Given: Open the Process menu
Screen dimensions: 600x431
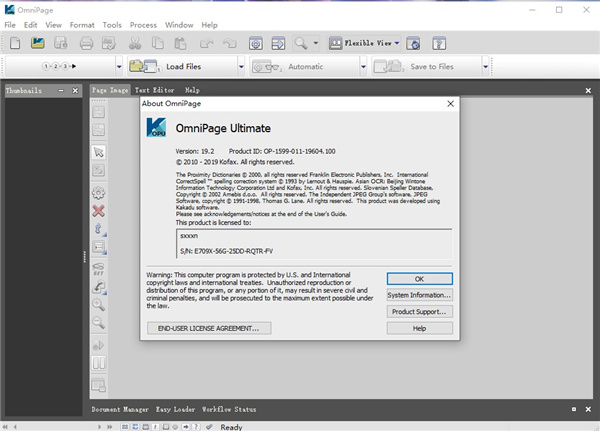Looking at the screenshot, I should [143, 25].
